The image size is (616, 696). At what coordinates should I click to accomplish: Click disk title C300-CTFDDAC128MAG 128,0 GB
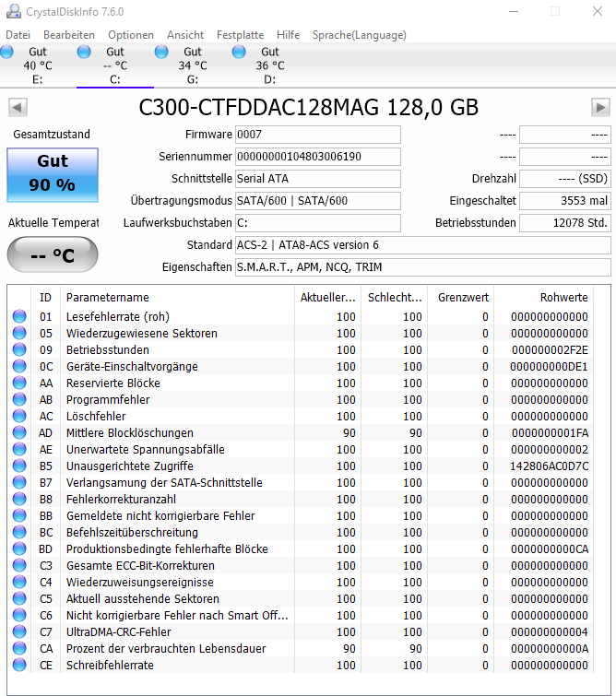309,108
